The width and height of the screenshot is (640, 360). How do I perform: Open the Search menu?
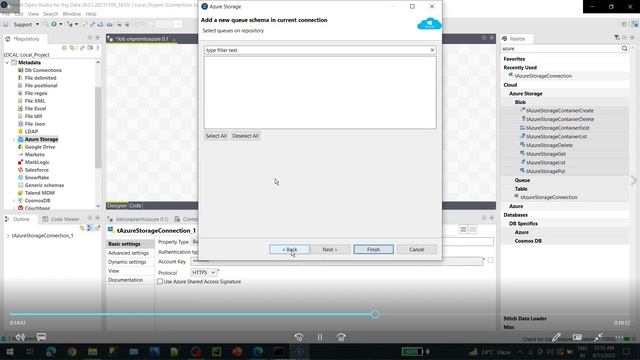click(x=51, y=14)
